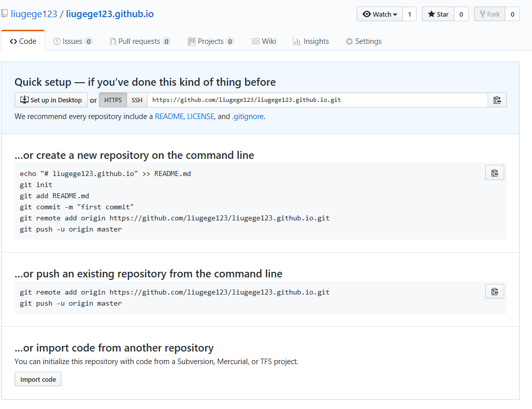Open the Fork count indicator
Viewport: 532px width, 409px height.
click(512, 14)
